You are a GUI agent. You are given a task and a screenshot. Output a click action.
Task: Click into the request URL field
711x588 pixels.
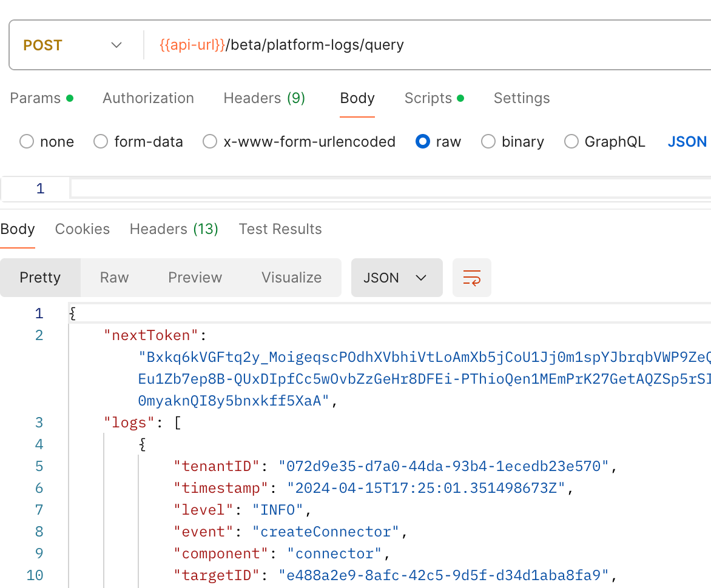click(x=425, y=45)
